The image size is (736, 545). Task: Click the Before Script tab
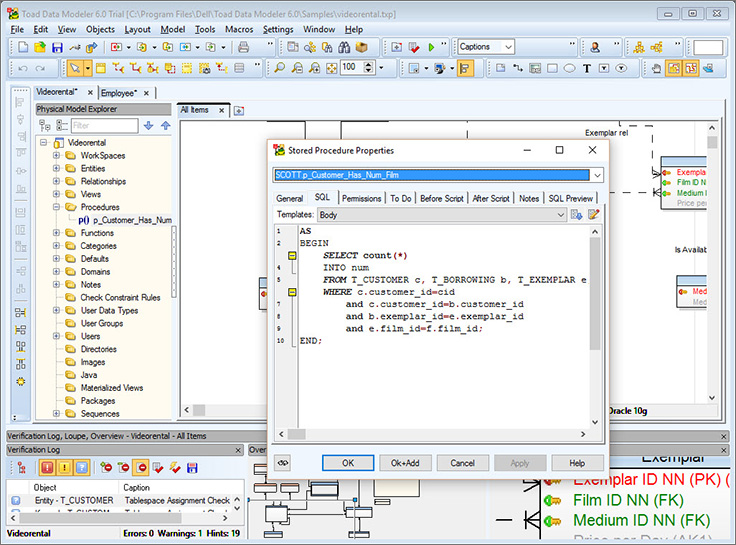[442, 199]
